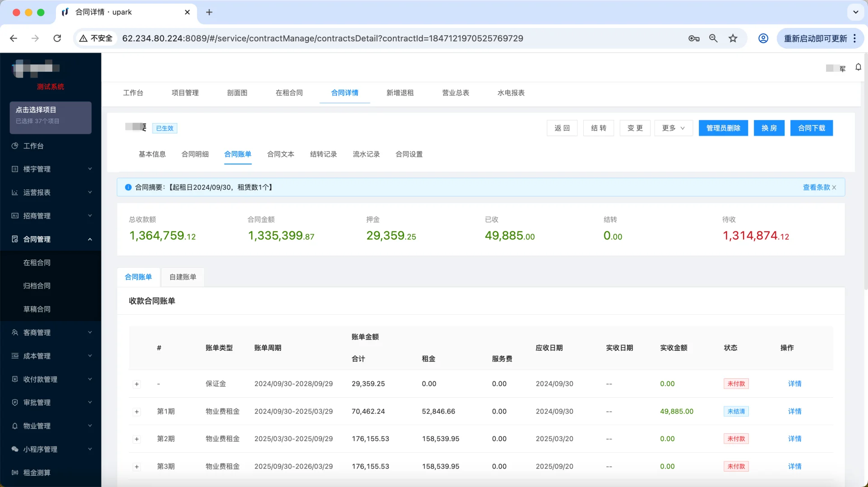This screenshot has height=487, width=868.
Task: Dismiss the 查看条款 notice via its close cross
Action: click(834, 187)
